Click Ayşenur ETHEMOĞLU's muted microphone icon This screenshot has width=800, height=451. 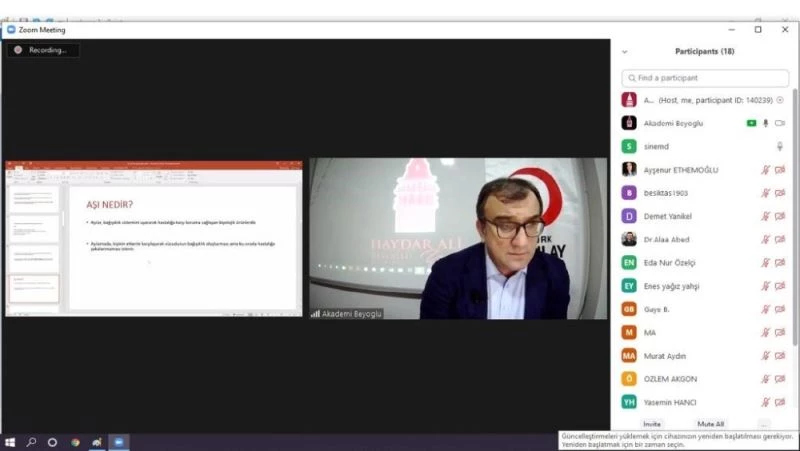pos(766,169)
